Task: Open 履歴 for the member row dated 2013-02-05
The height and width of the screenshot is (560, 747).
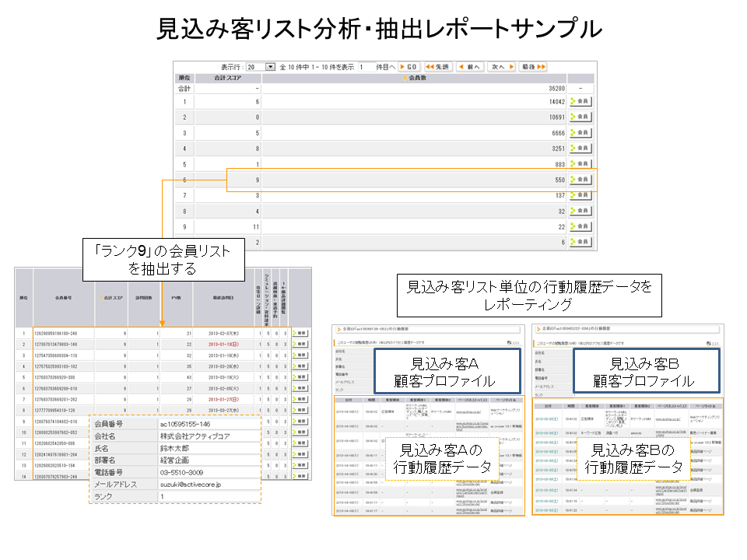Action: pos(300,388)
